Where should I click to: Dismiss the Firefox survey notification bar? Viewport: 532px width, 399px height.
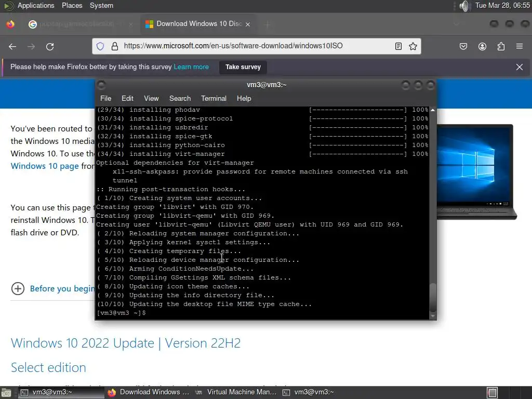pos(520,67)
